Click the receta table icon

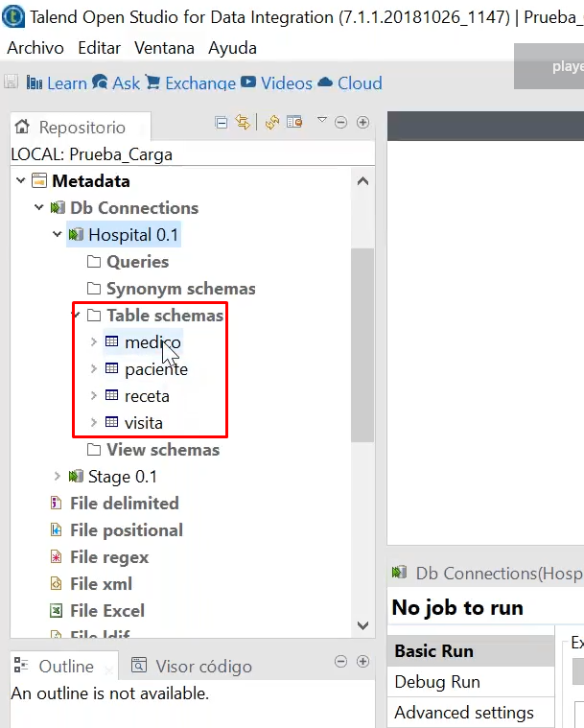112,395
